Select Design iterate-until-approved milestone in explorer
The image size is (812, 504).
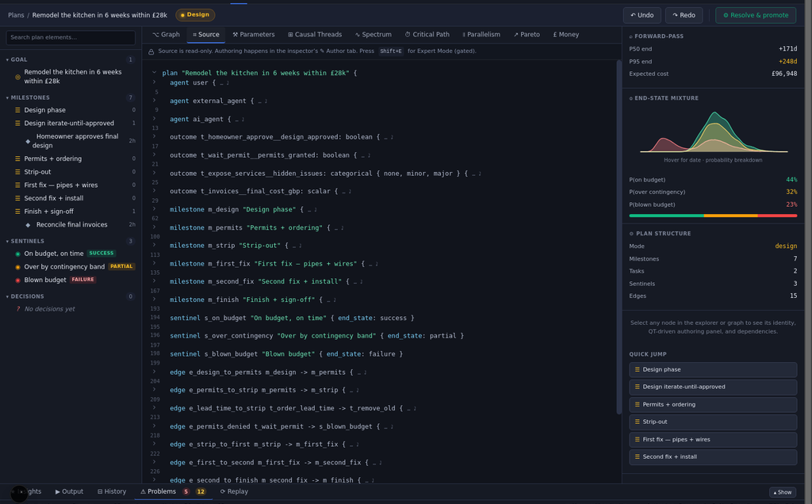pos(71,123)
